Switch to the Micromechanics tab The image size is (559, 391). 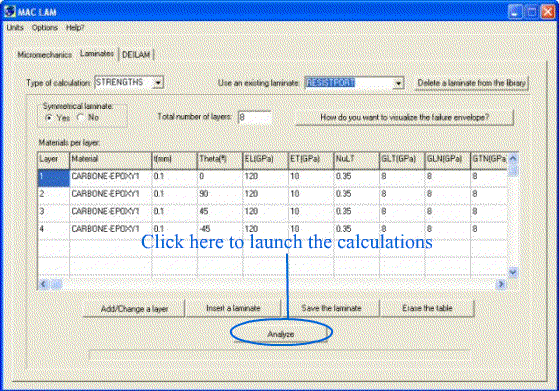[45, 55]
